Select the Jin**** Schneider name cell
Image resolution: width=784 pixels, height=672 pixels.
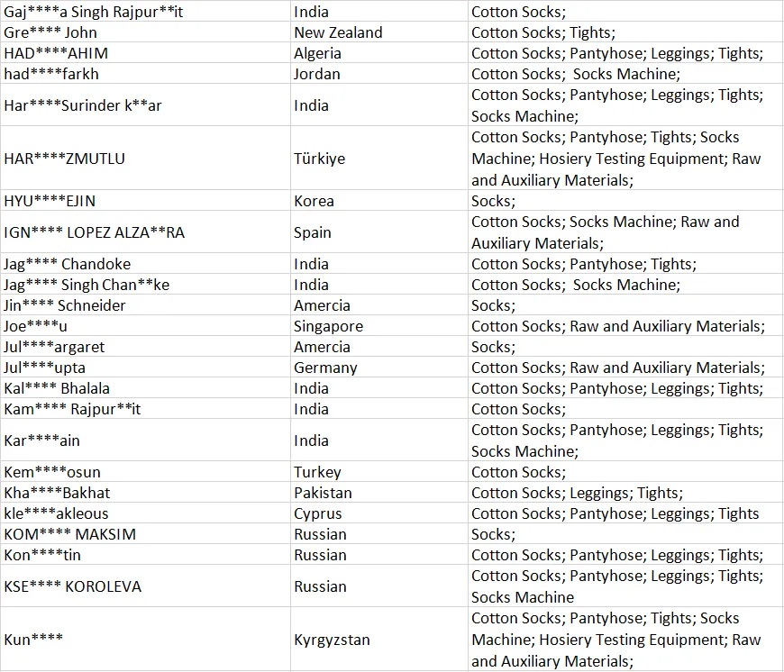pos(145,304)
